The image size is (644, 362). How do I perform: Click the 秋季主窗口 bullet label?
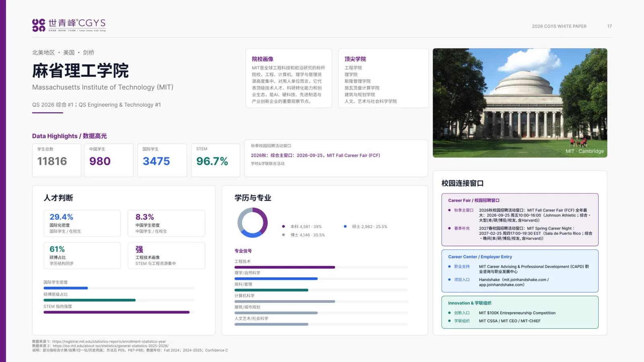pyautogui.click(x=464, y=210)
